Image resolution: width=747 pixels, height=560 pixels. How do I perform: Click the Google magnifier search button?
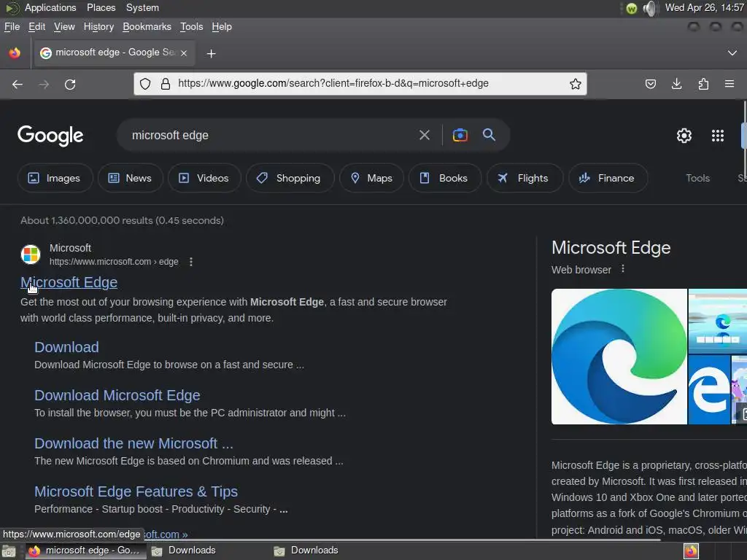click(489, 135)
